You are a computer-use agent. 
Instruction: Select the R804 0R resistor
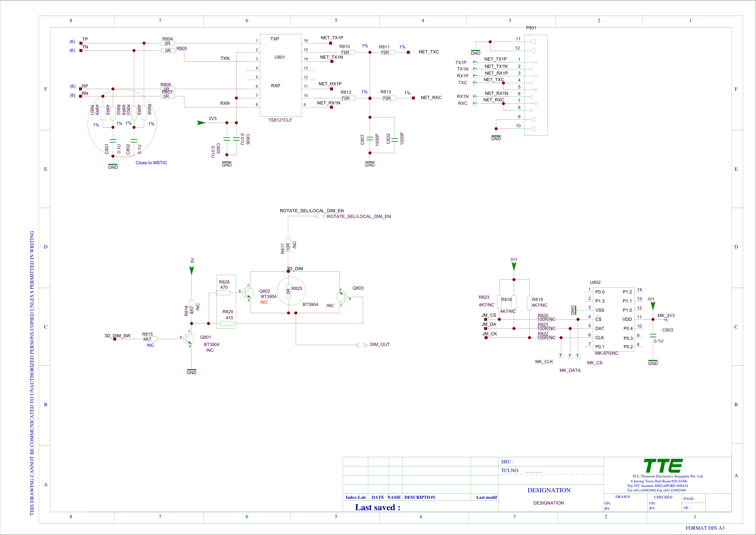tap(168, 43)
